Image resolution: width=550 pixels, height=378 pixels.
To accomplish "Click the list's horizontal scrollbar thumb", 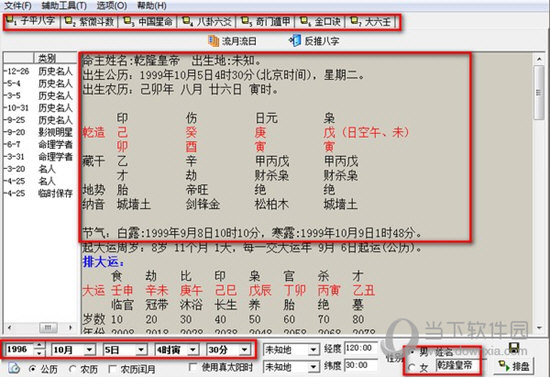I will coord(48,328).
